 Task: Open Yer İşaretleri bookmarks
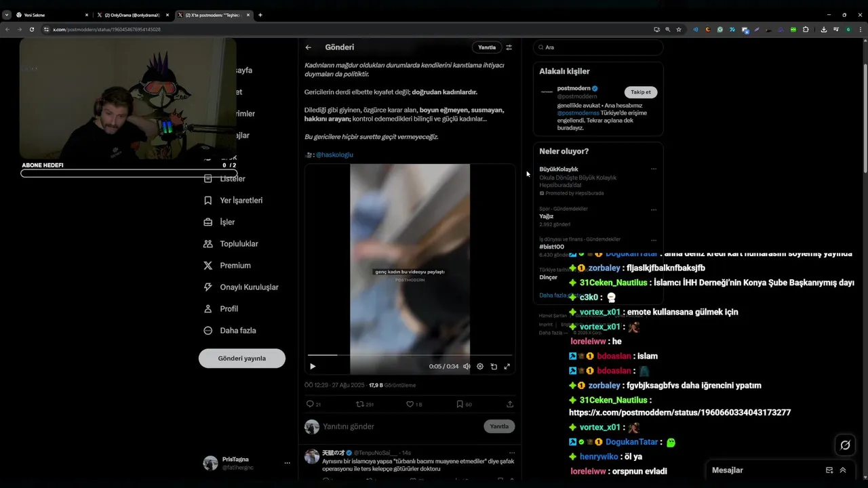tap(233, 201)
